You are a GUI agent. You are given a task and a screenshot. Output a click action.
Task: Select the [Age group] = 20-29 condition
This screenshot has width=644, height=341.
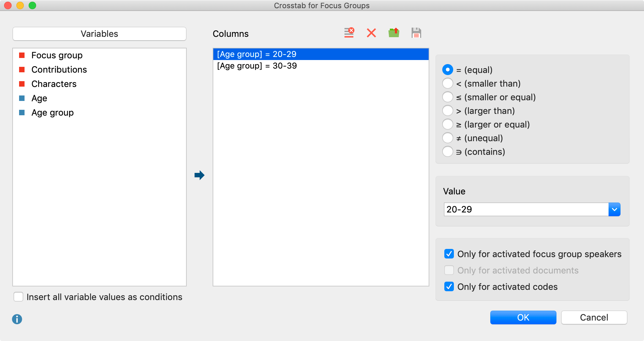click(x=321, y=54)
